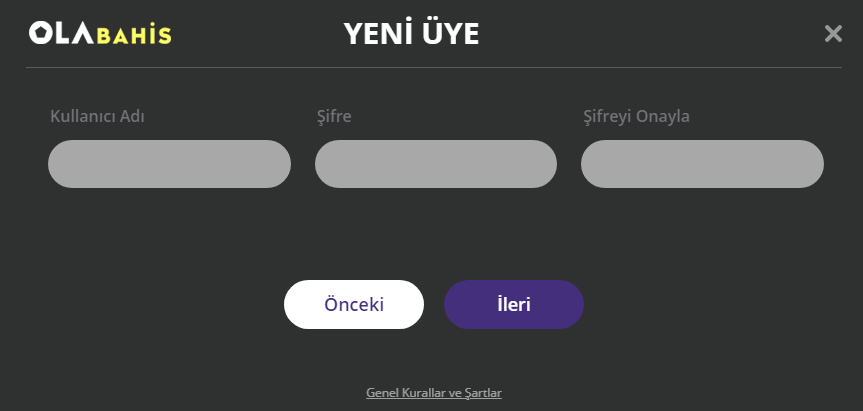
Task: Select the white Önceki pill button
Action: tap(354, 304)
